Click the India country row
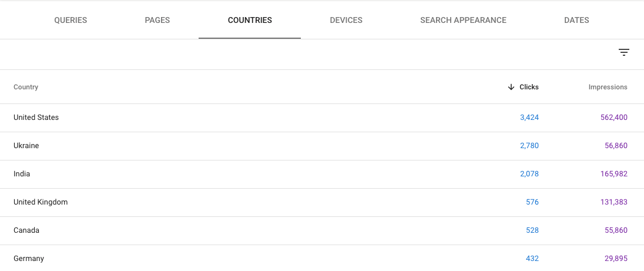The height and width of the screenshot is (271, 644). 22,174
